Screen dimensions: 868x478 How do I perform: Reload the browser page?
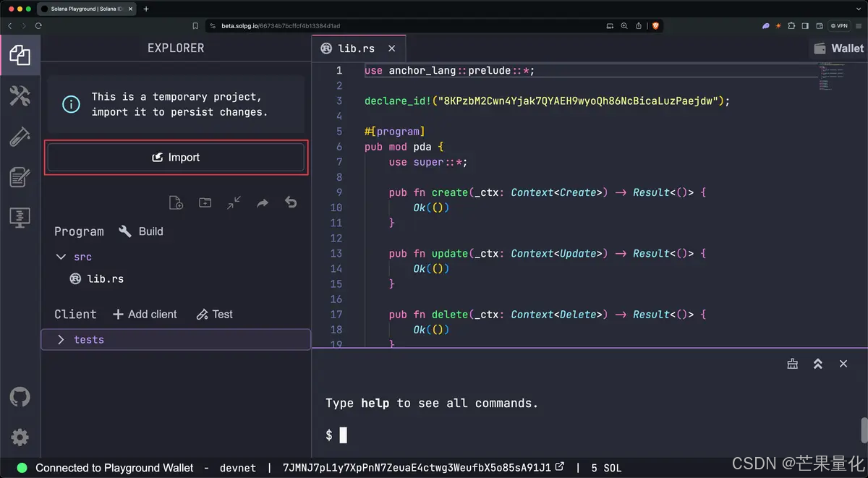tap(38, 25)
